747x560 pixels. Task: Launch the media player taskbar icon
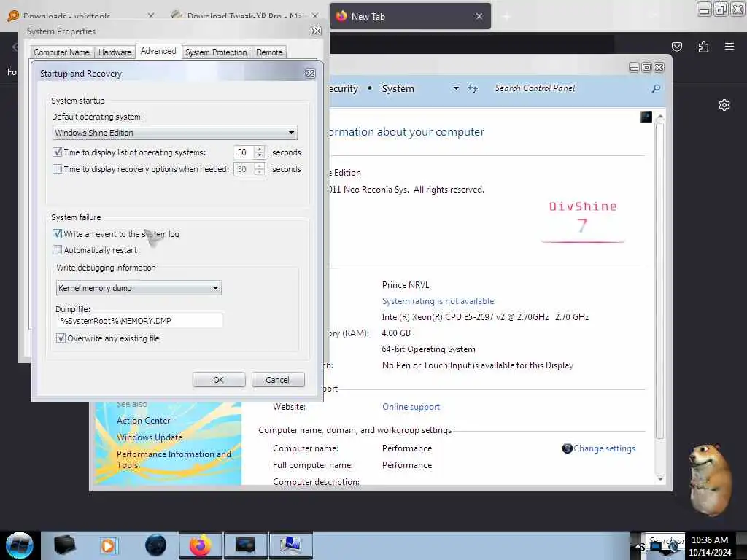(x=108, y=545)
